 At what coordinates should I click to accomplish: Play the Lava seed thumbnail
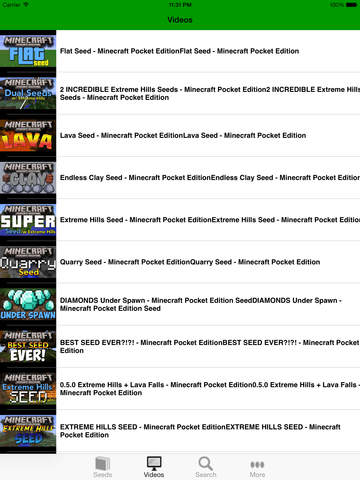coord(28,135)
